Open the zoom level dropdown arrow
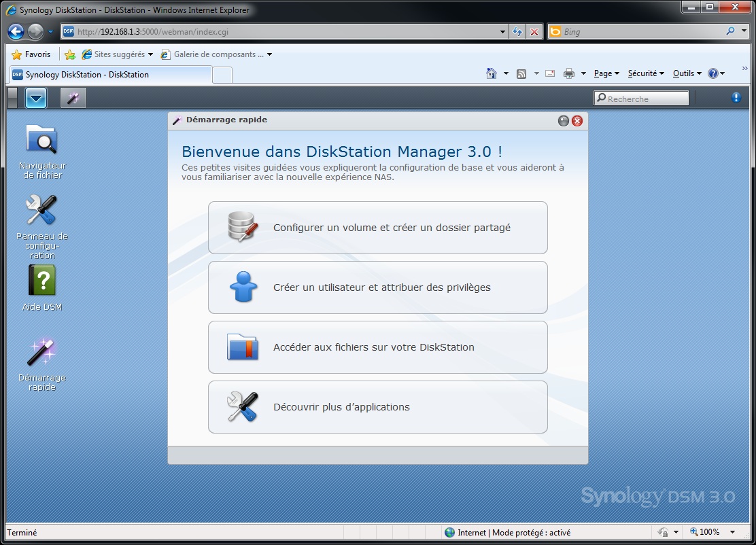 tap(732, 532)
